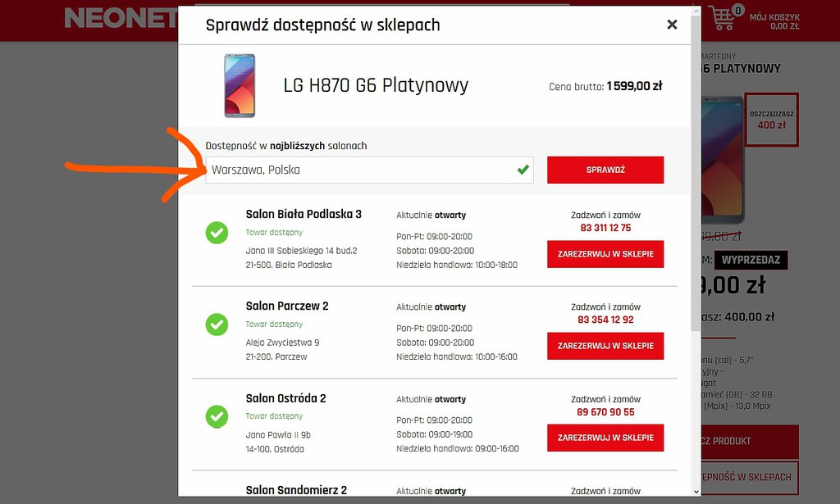The height and width of the screenshot is (504, 840).
Task: Open the shopping cart icon
Action: pyautogui.click(x=722, y=17)
